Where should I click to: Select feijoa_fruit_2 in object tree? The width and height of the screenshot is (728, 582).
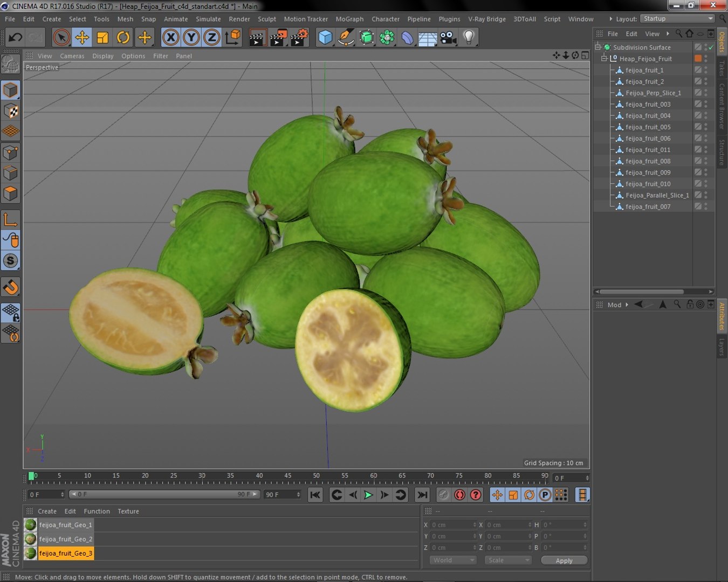pyautogui.click(x=644, y=81)
